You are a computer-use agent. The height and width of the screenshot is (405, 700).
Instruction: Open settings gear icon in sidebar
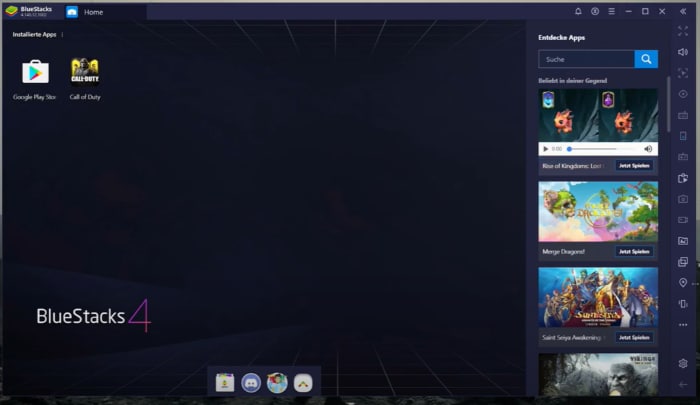[683, 363]
